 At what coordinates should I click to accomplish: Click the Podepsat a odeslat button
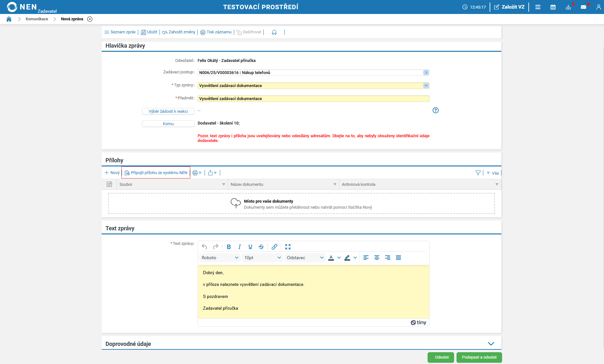tap(479, 357)
